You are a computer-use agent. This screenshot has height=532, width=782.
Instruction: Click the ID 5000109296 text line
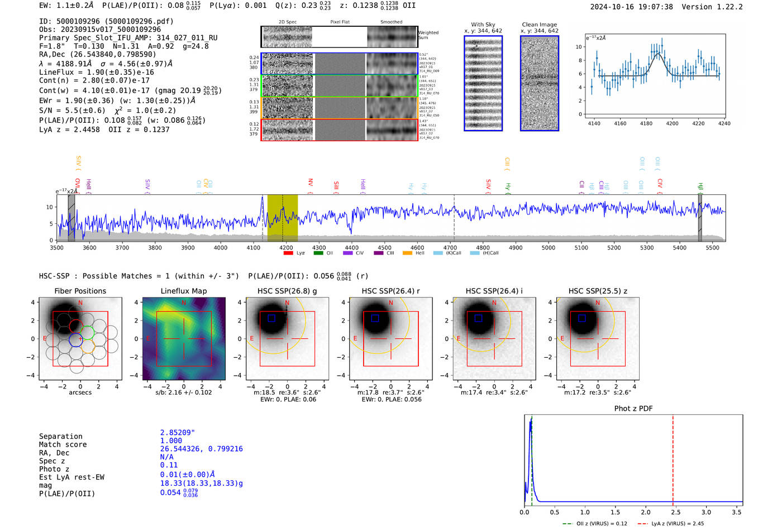pyautogui.click(x=106, y=21)
